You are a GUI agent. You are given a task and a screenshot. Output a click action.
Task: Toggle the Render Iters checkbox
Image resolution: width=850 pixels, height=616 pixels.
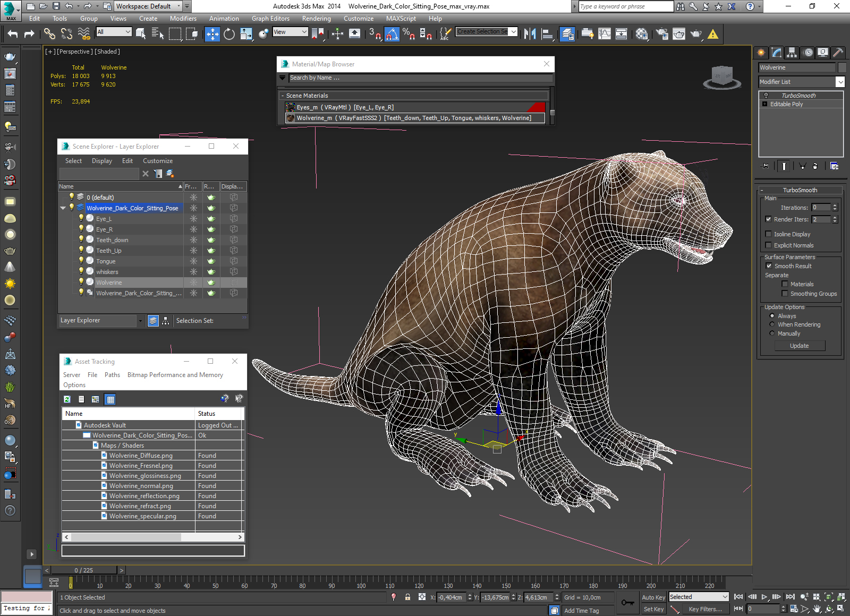click(x=768, y=219)
